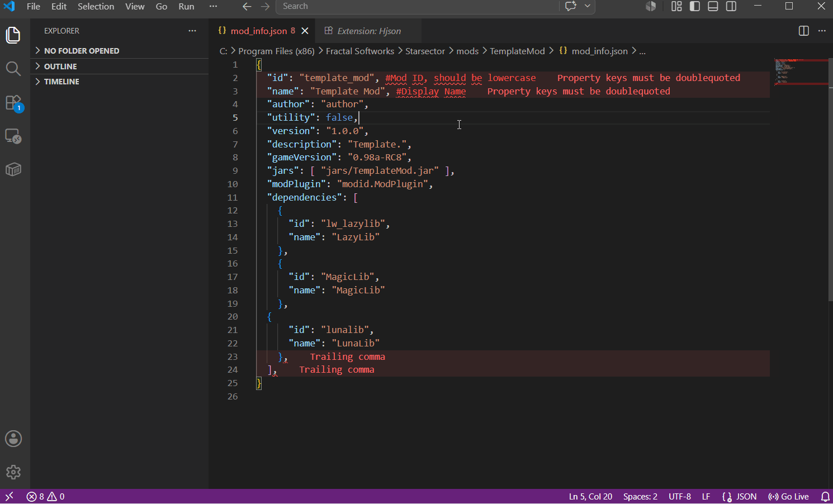Start Go Live server
833x504 pixels.
coord(788,496)
